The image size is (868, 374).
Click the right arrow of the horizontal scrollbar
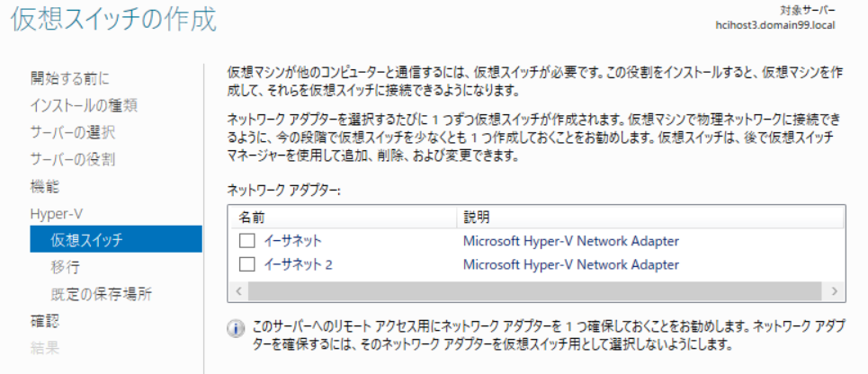pyautogui.click(x=834, y=291)
